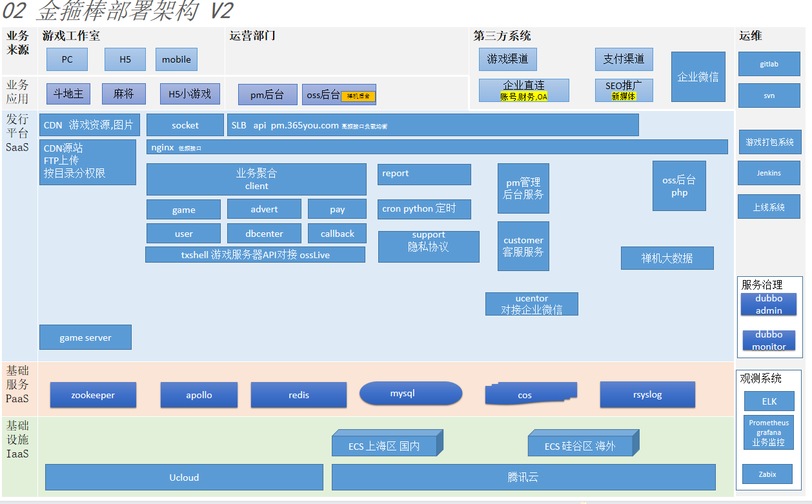
Task: Select the CDN 游戏资源,图片 box
Action: pos(90,125)
